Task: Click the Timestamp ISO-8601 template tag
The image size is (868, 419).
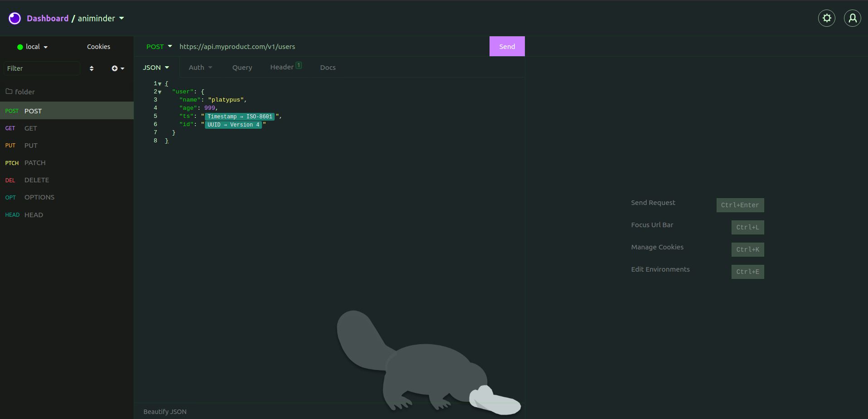Action: point(240,117)
